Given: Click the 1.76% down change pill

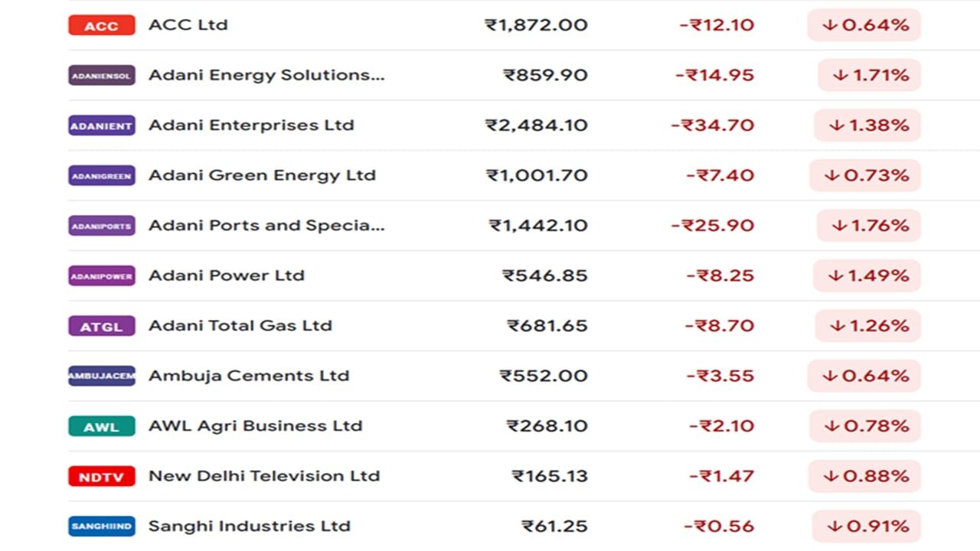Looking at the screenshot, I should click(869, 226).
